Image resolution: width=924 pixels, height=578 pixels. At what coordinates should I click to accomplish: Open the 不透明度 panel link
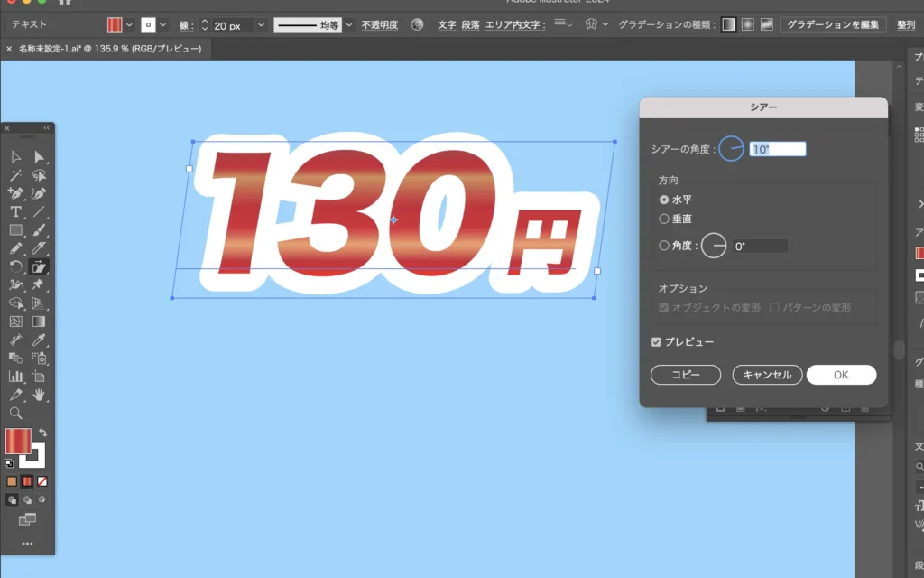380,24
